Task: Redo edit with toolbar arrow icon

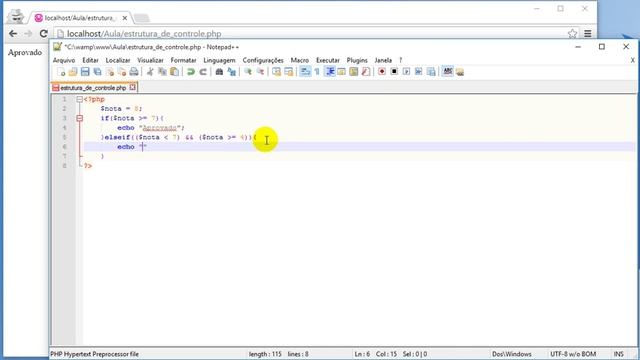Action: [203, 72]
